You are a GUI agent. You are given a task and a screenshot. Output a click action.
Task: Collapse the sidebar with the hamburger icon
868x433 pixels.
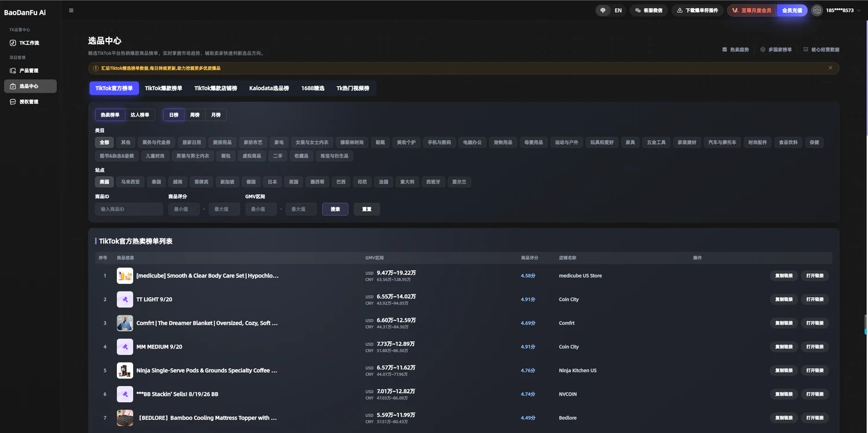(71, 10)
